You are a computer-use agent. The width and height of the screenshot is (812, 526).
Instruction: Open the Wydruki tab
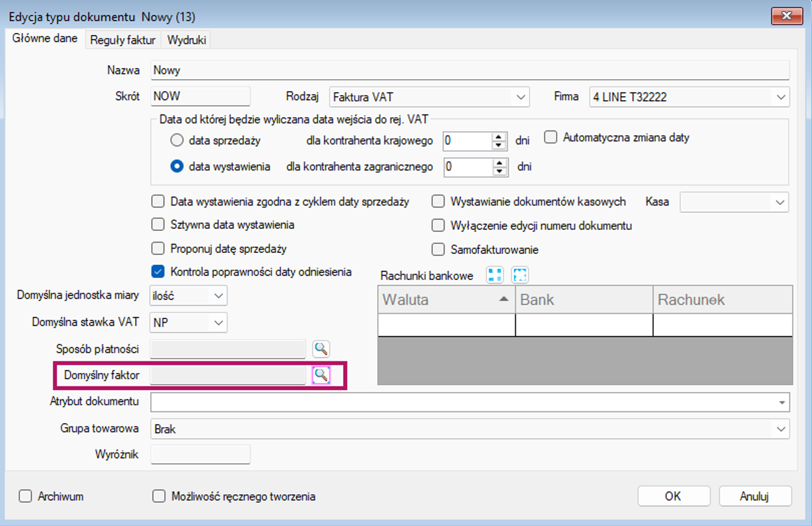187,40
